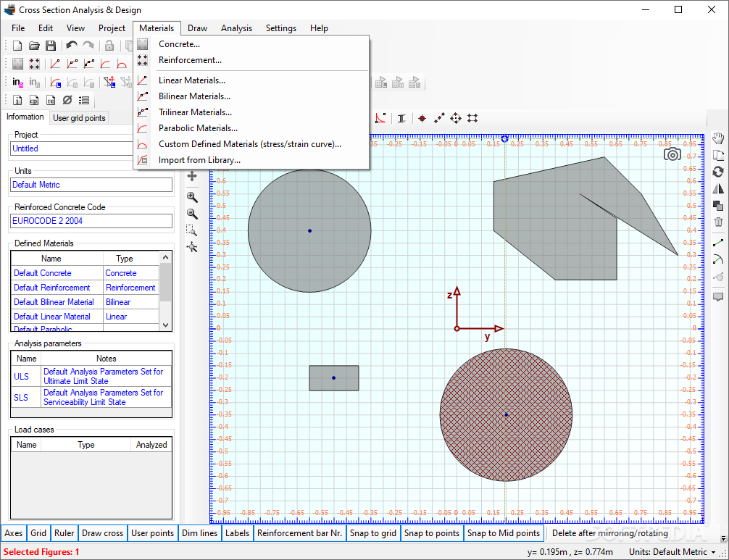Undo the last action
The image size is (729, 560).
(x=72, y=46)
